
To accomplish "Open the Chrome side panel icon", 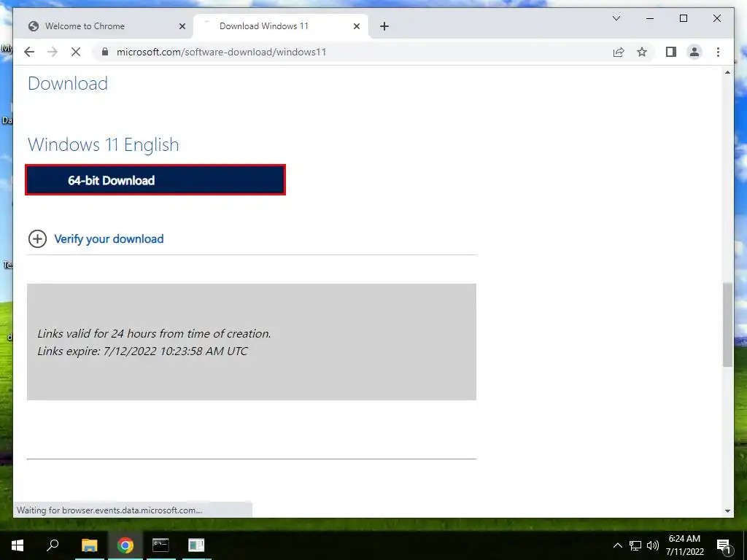I will point(671,52).
